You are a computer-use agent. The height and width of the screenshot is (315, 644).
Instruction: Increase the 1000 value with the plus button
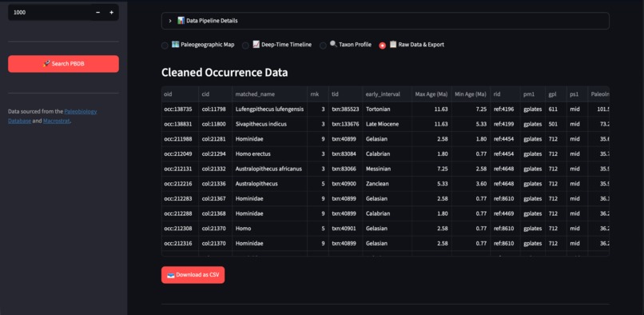[111, 12]
